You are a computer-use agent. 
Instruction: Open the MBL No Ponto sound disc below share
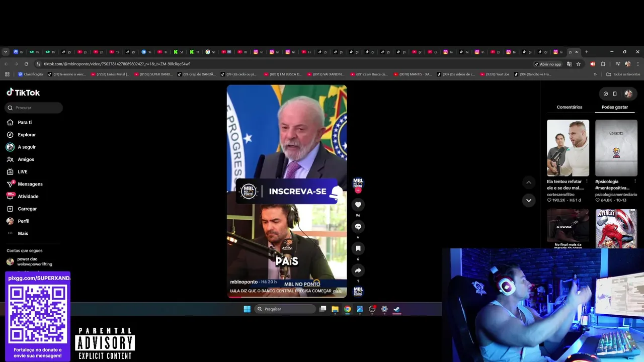pyautogui.click(x=358, y=292)
